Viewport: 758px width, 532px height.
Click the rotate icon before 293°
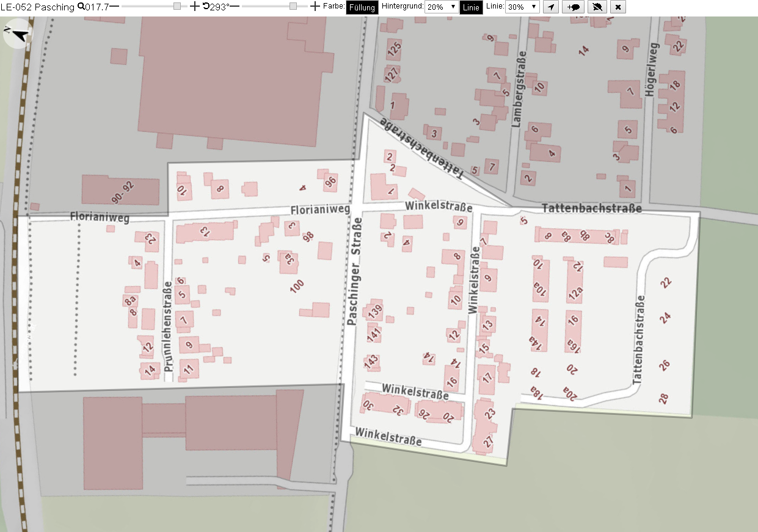click(206, 7)
